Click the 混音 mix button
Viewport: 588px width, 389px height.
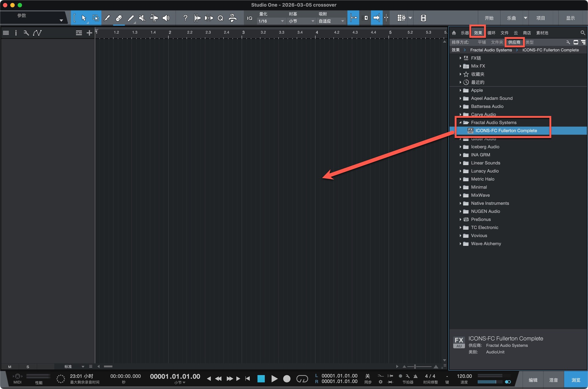click(x=553, y=380)
